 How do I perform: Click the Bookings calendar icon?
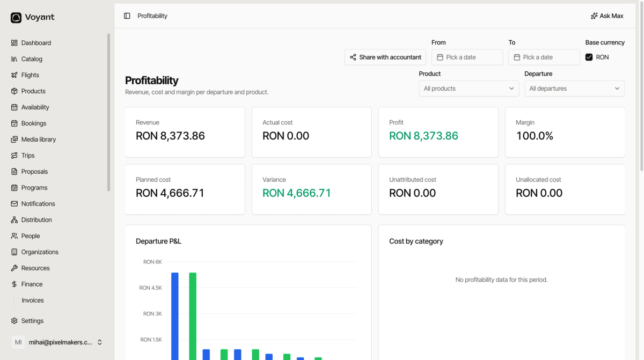pyautogui.click(x=14, y=123)
